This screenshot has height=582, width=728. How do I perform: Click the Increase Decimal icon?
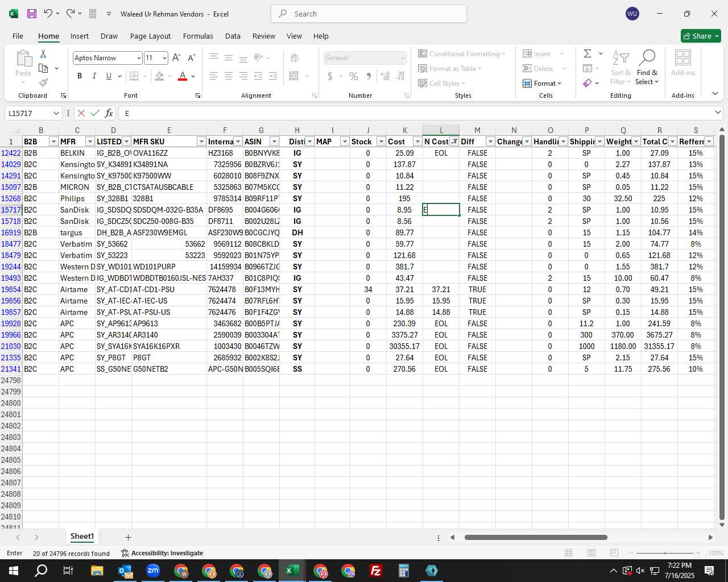[x=385, y=76]
